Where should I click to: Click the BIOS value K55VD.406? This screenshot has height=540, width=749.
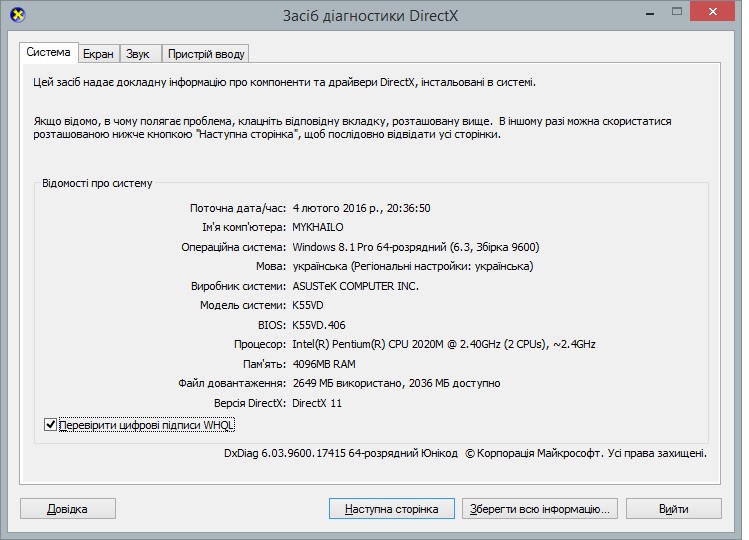pyautogui.click(x=319, y=325)
